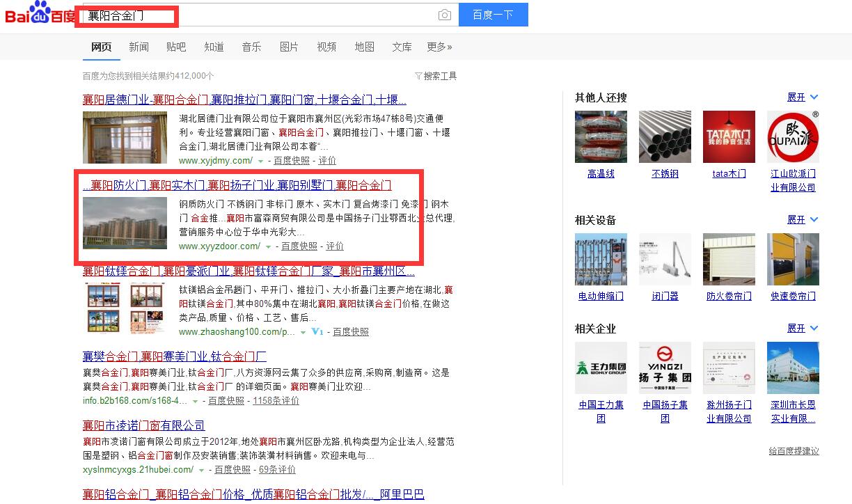
Task: Click the 百度一下 search button
Action: click(493, 15)
